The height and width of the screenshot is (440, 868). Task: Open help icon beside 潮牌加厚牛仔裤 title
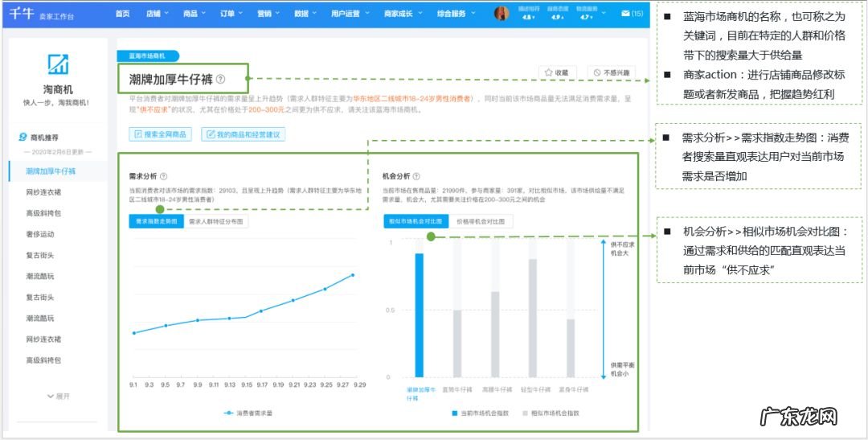(x=220, y=80)
